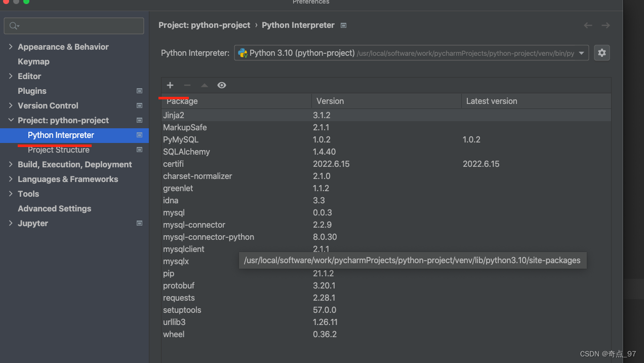Click the Python logo in the interpreter combo box

tap(243, 53)
